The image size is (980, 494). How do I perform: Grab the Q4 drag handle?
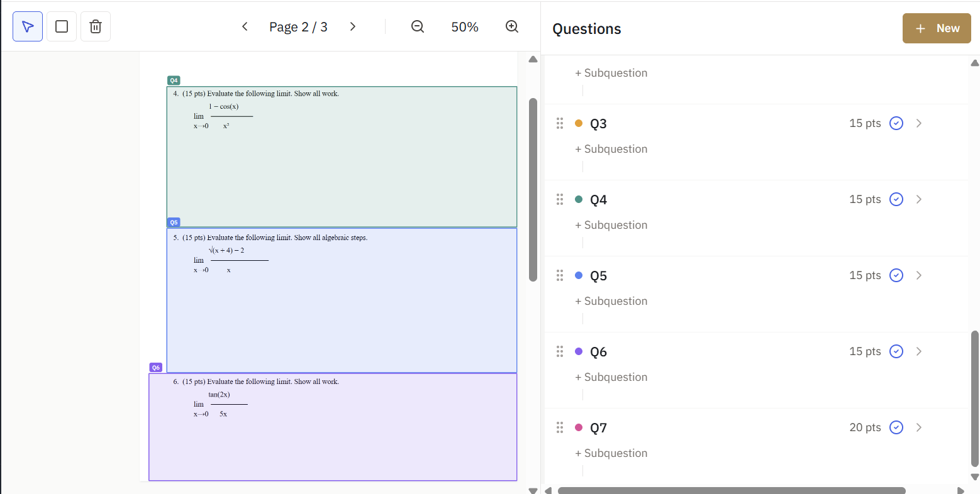(x=560, y=199)
